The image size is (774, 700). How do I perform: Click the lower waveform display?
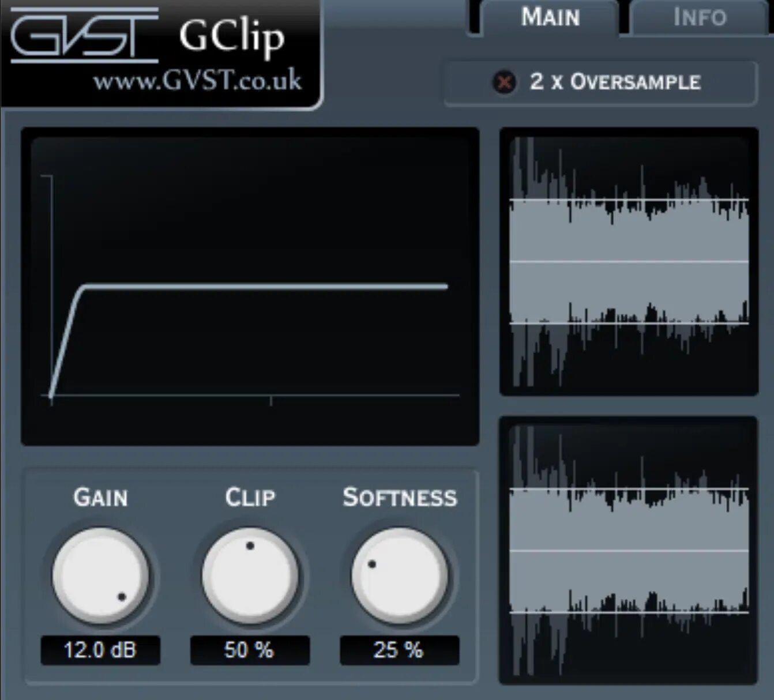629,551
